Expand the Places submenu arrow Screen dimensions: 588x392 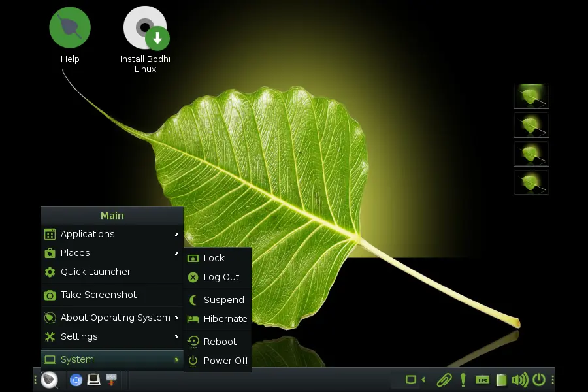tap(176, 253)
